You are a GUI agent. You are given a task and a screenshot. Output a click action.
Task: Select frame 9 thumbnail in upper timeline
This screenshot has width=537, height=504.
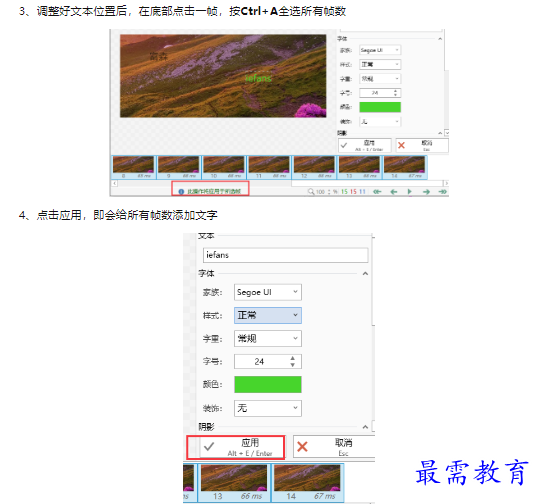178,167
